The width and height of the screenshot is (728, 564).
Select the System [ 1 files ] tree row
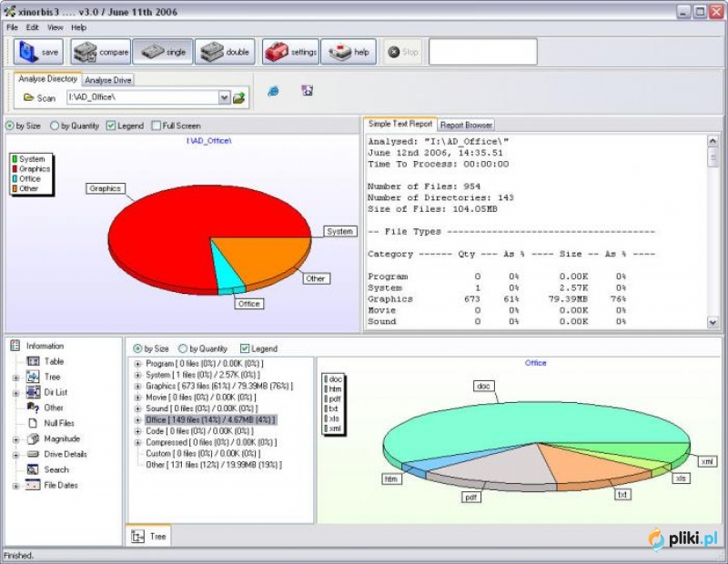203,375
